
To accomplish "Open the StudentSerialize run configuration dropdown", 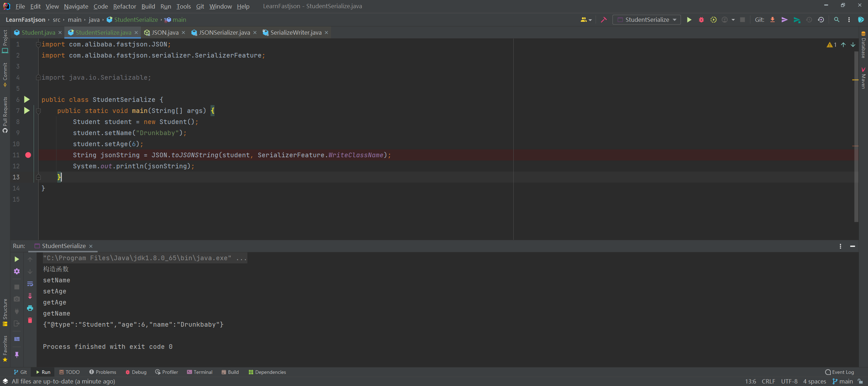I will pos(675,20).
